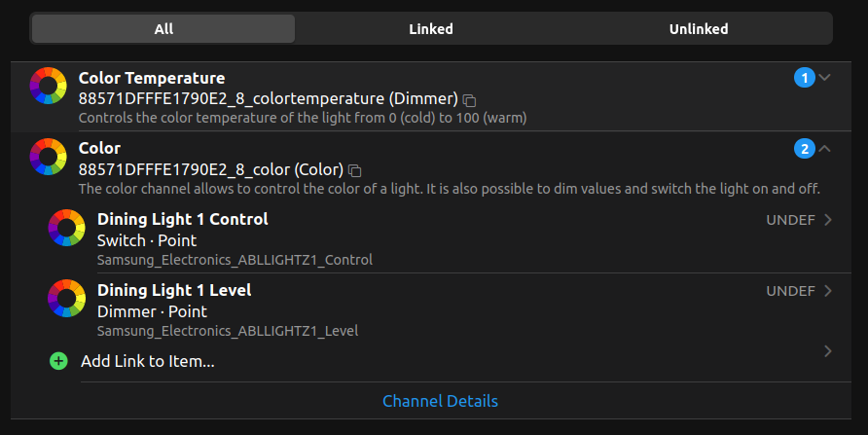
Task: Click Dining Light 1 Control color wheel icon
Action: 67,227
